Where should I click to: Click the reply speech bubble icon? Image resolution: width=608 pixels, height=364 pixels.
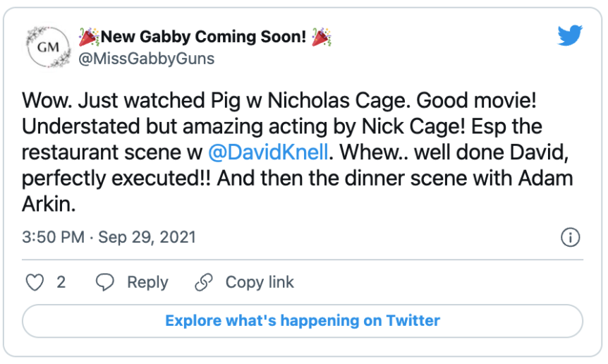[104, 282]
